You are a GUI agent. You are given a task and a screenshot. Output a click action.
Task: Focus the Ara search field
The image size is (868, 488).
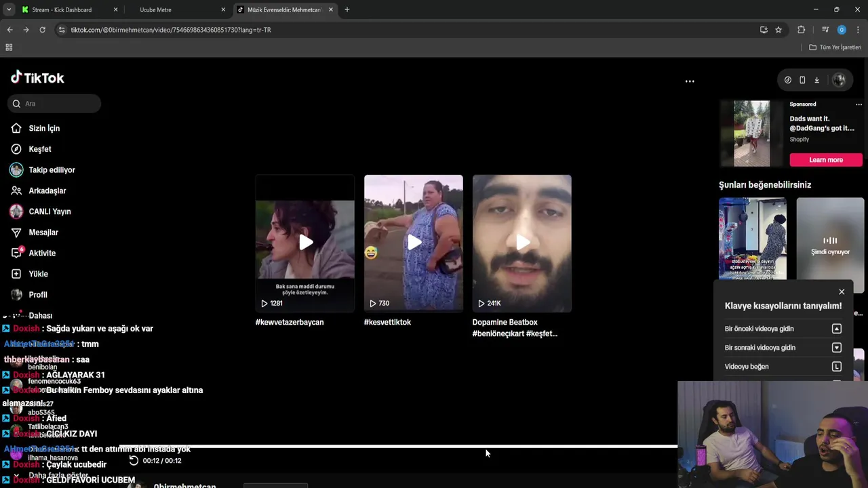click(54, 104)
